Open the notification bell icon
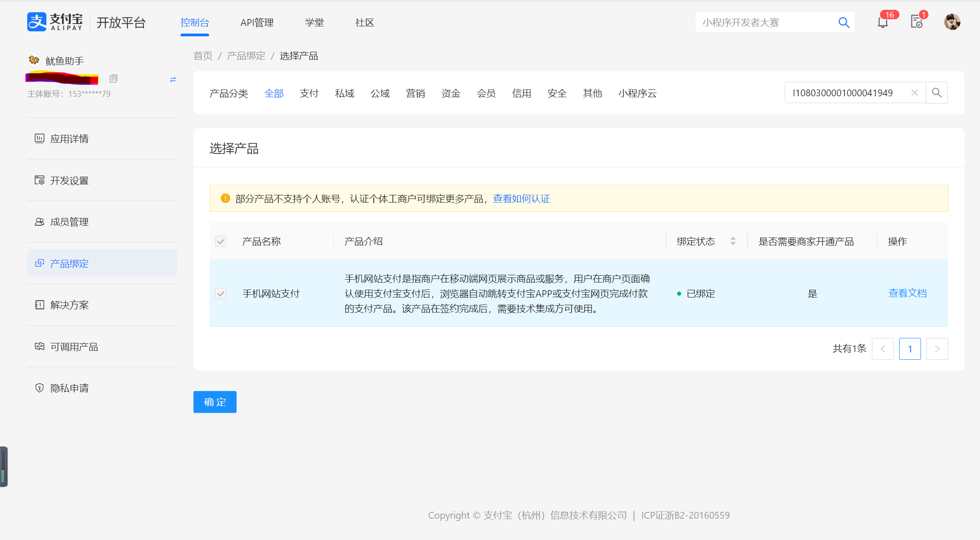 pos(882,22)
